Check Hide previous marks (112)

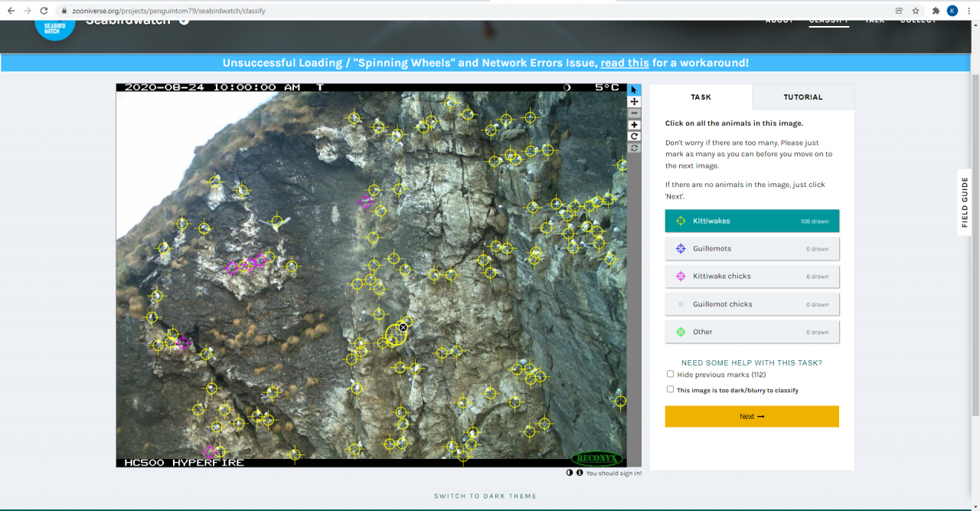pos(671,374)
